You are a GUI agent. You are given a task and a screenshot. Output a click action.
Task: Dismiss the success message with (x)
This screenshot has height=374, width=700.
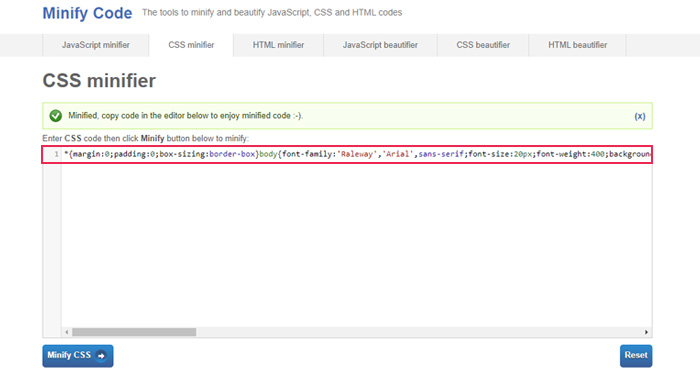coord(640,116)
